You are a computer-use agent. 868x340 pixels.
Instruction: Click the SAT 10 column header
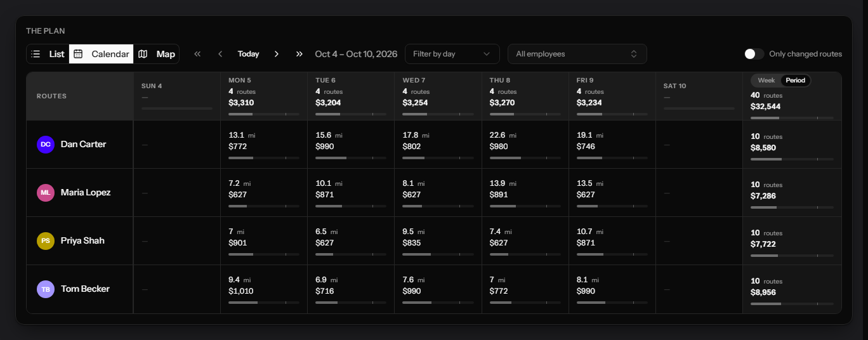[x=699, y=96]
